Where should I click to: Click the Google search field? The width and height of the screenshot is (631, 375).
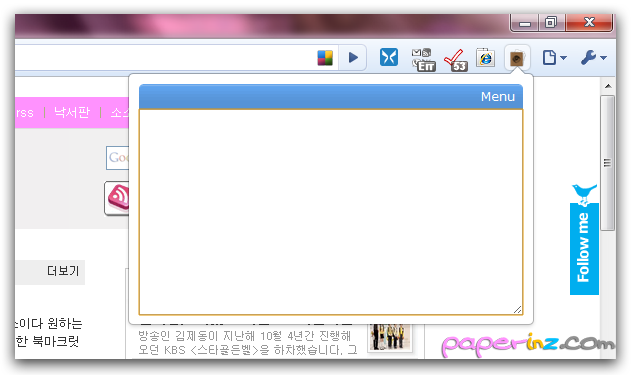(118, 158)
